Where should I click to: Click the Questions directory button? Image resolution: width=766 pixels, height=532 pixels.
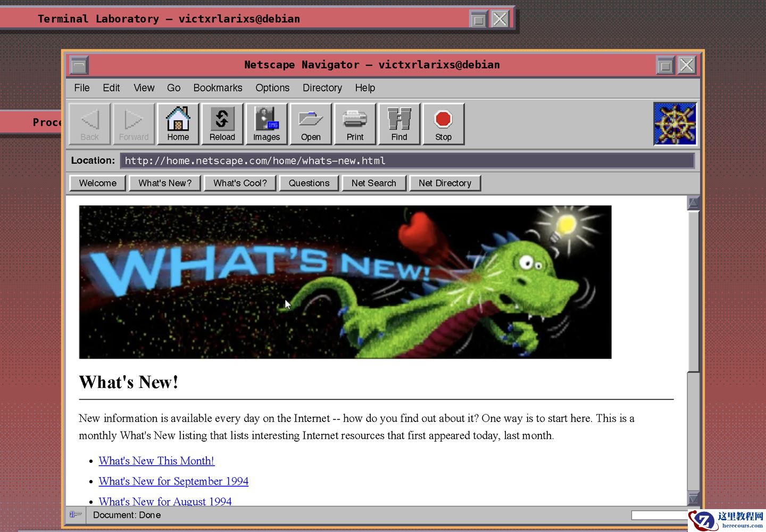(309, 183)
